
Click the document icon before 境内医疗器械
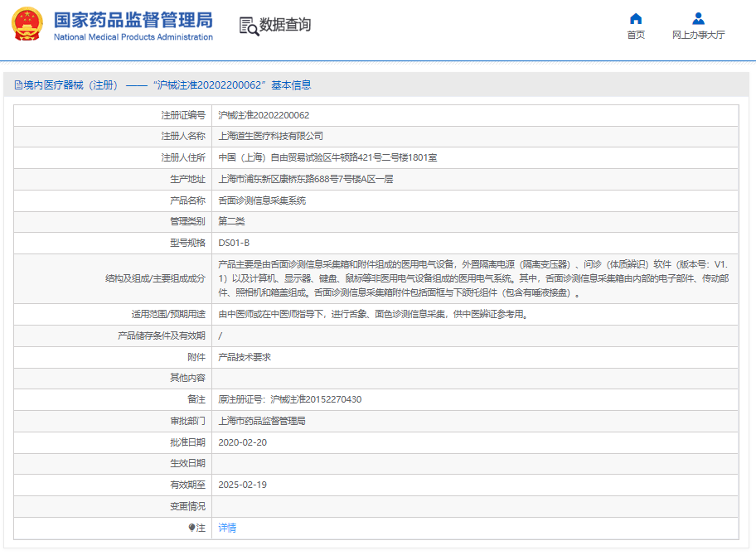coord(17,85)
